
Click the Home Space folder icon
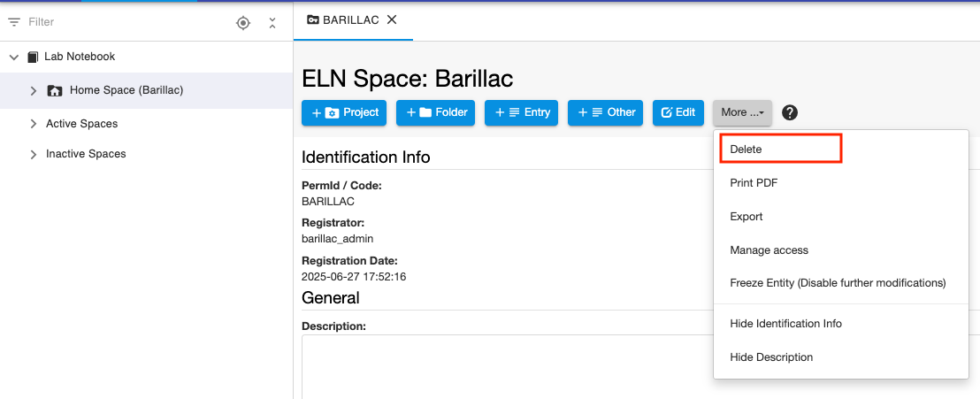pos(54,90)
